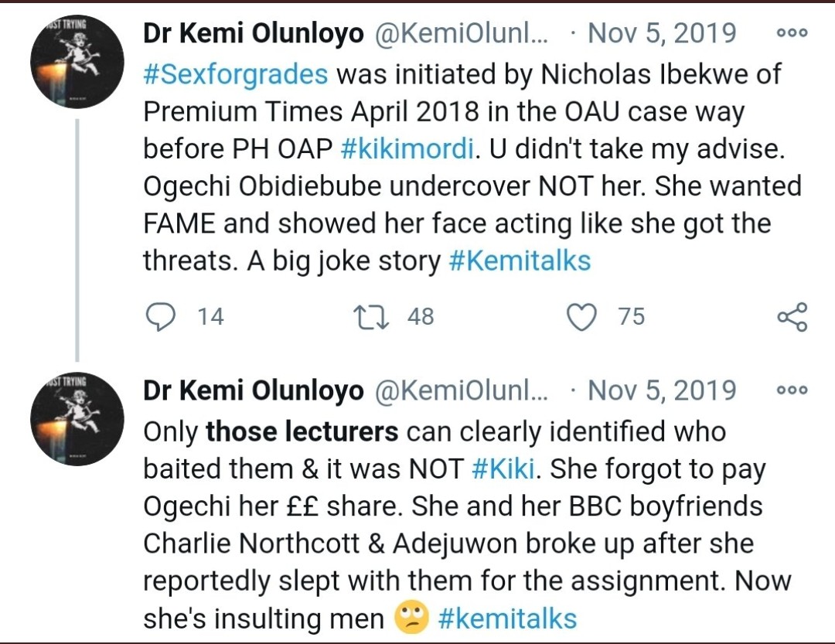Image resolution: width=835 pixels, height=644 pixels.
Task: Click the Nov 5, 2019 date on the second tweet
Action: 662,391
